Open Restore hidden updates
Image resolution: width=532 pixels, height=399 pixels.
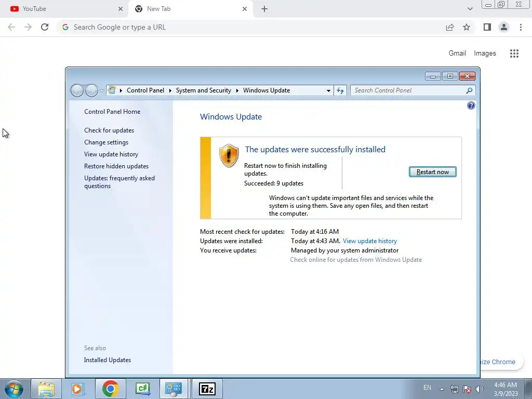(x=116, y=166)
